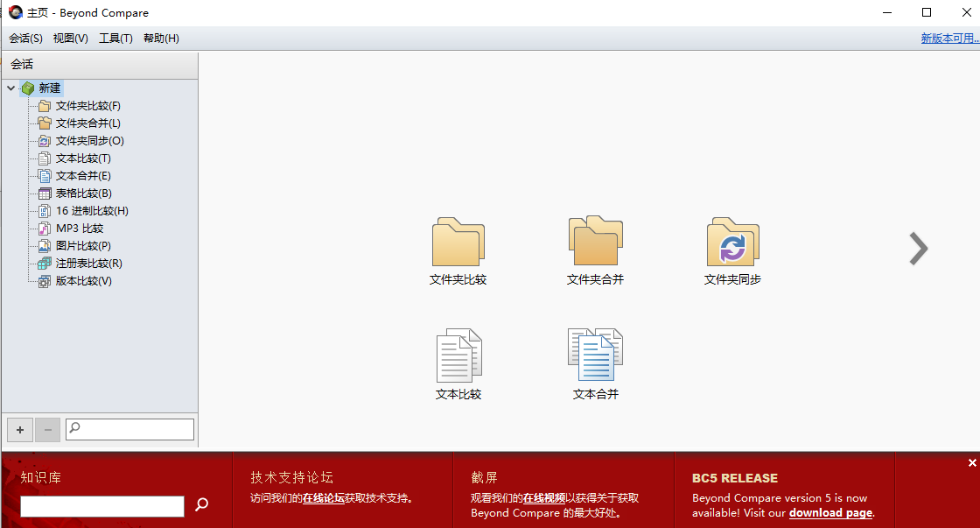Select 版本比较(V) in the tree
The image size is (980, 528).
click(84, 281)
